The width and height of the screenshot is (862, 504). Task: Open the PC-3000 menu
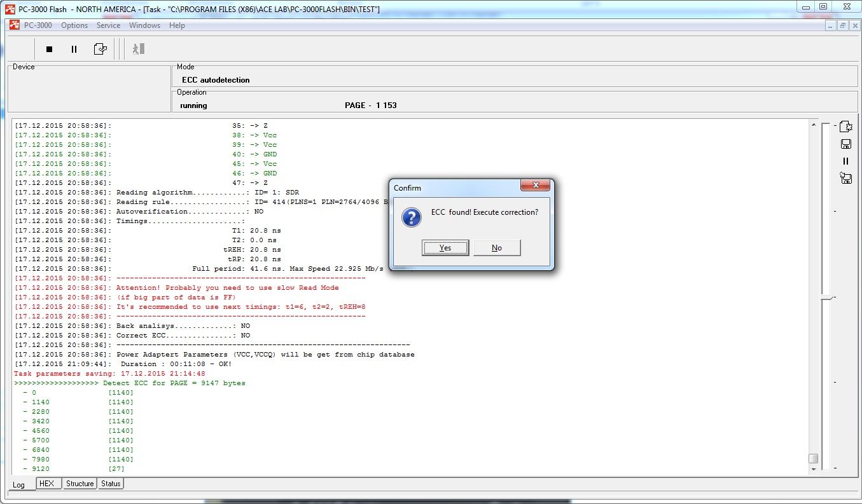[38, 25]
